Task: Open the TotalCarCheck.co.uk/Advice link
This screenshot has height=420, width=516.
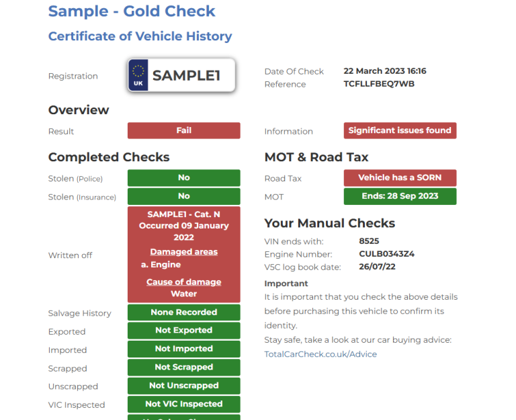Action: (320, 354)
